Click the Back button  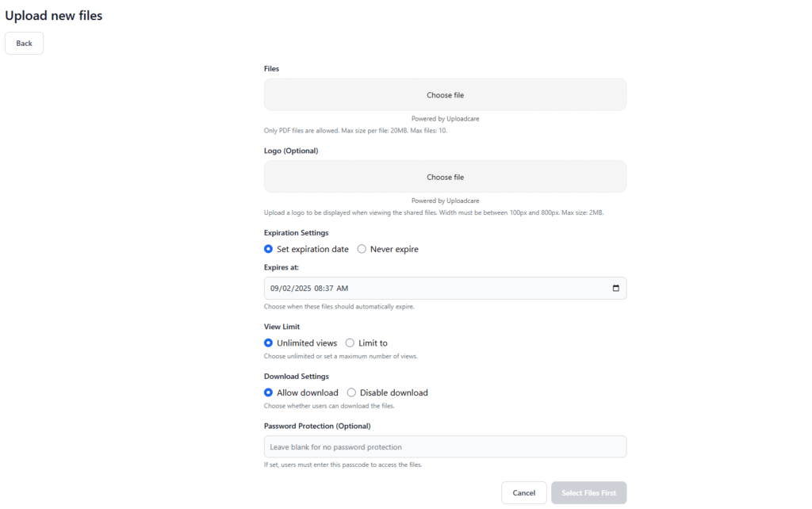tap(23, 43)
